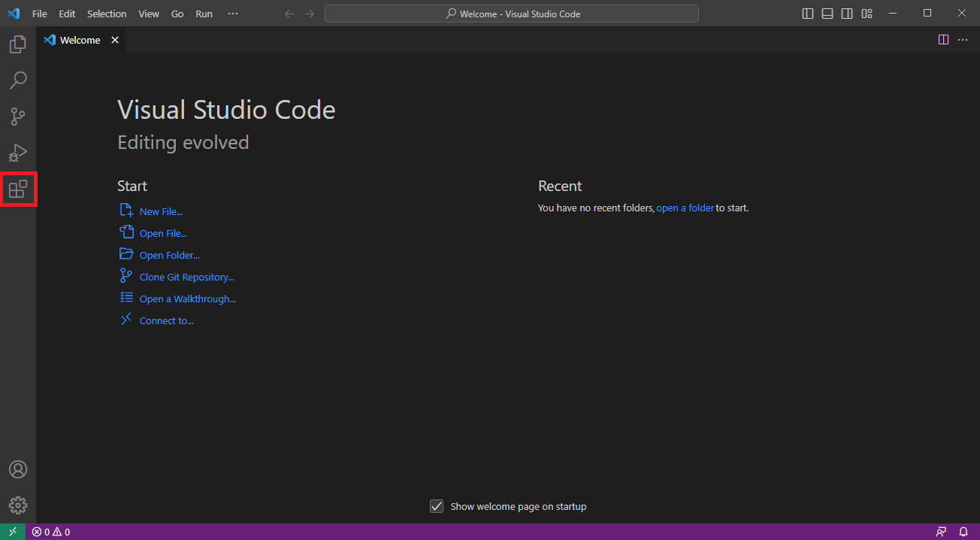Open the Edit menu
Image resolution: width=980 pixels, height=540 pixels.
67,14
